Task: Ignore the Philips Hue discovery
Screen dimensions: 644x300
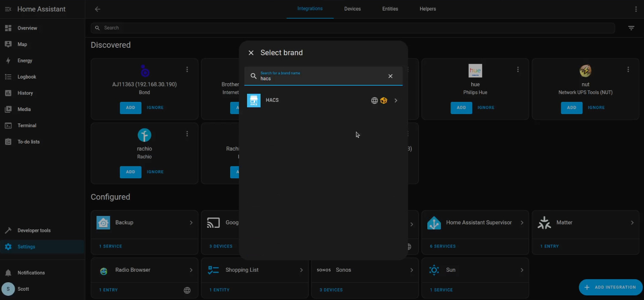Action: point(486,108)
